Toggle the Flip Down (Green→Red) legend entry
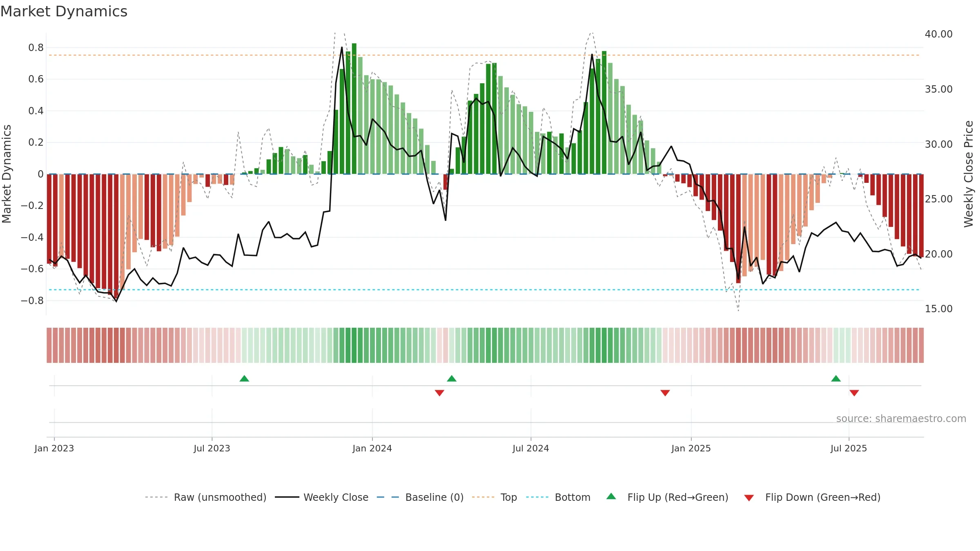 (812, 497)
